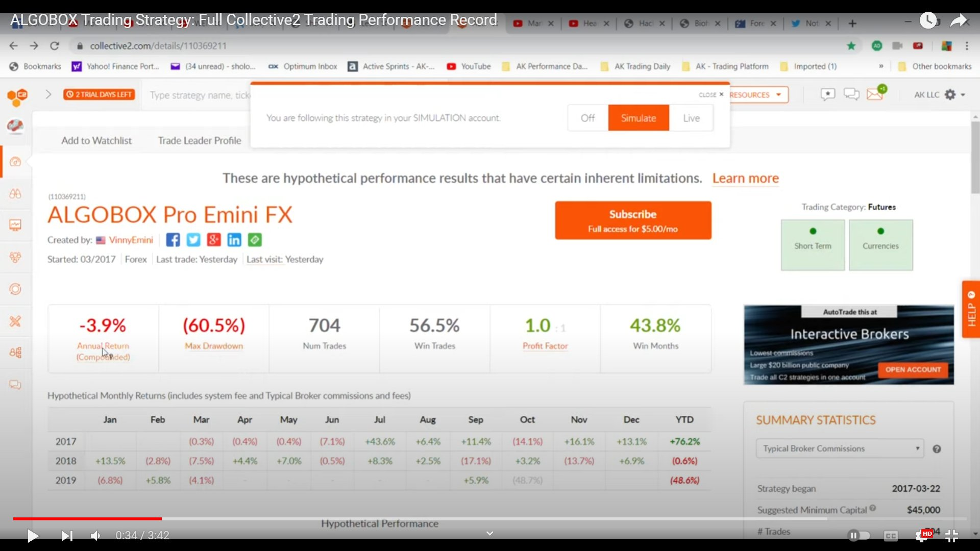The width and height of the screenshot is (980, 551).
Task: Open the crossed tools sidebar icon
Action: point(15,321)
